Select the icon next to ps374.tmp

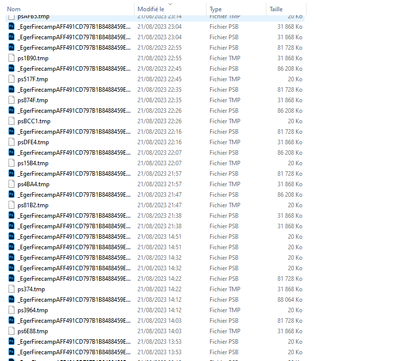(x=12, y=289)
